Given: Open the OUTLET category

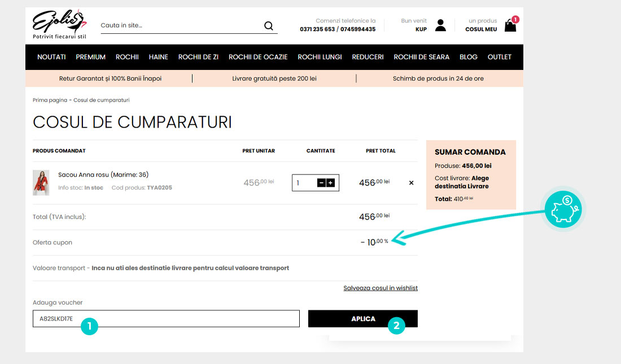Looking at the screenshot, I should [499, 57].
